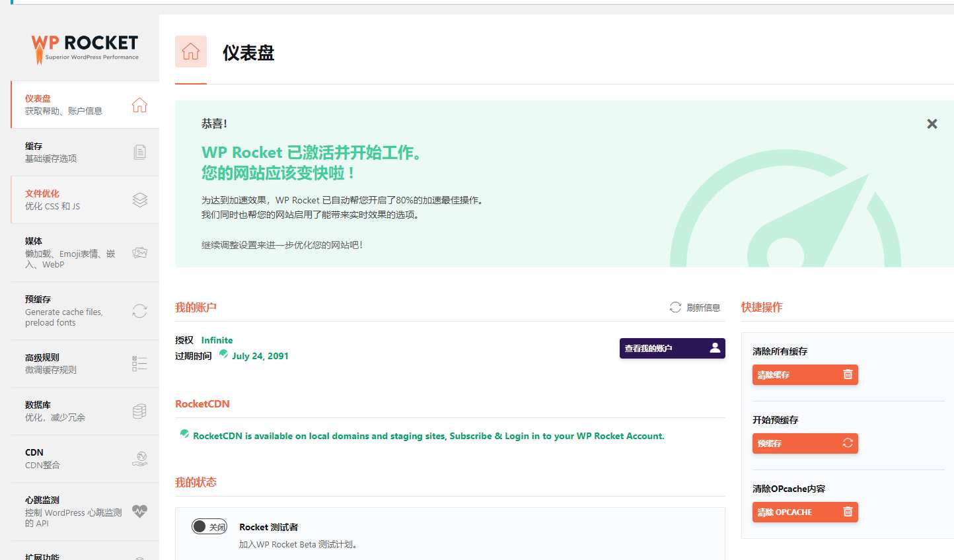Click the reload icon on 预缓存 button

(x=848, y=443)
